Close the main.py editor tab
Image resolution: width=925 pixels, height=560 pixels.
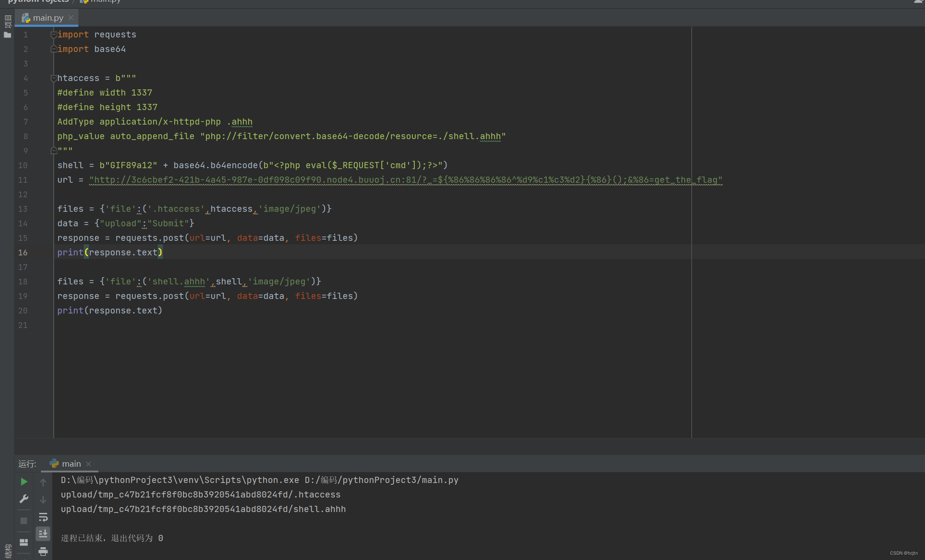pos(71,18)
